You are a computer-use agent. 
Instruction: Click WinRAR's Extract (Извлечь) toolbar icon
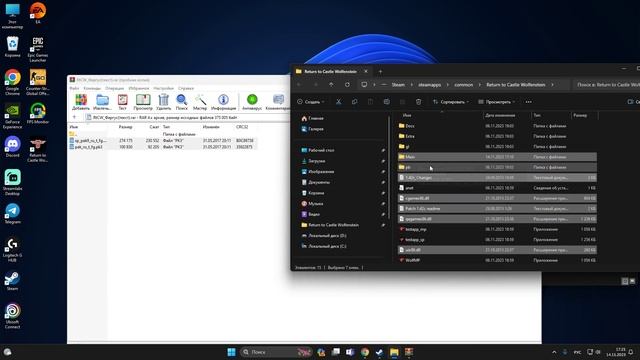point(102,102)
